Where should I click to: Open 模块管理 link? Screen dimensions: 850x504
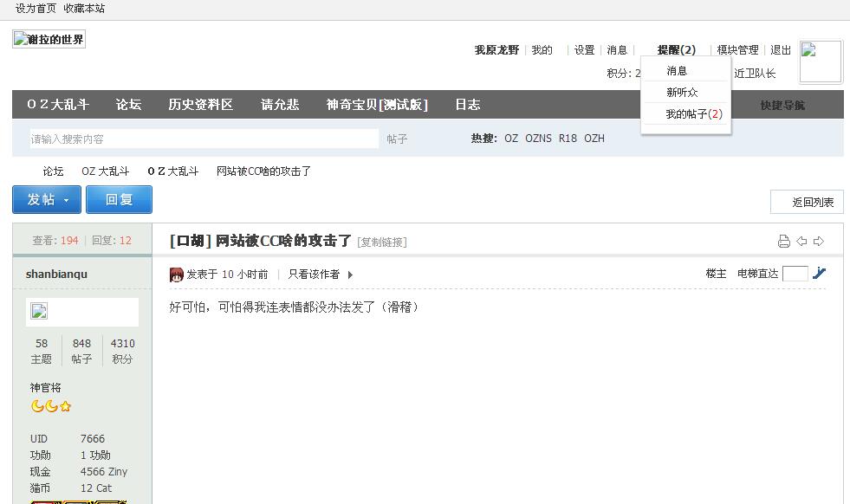(737, 50)
